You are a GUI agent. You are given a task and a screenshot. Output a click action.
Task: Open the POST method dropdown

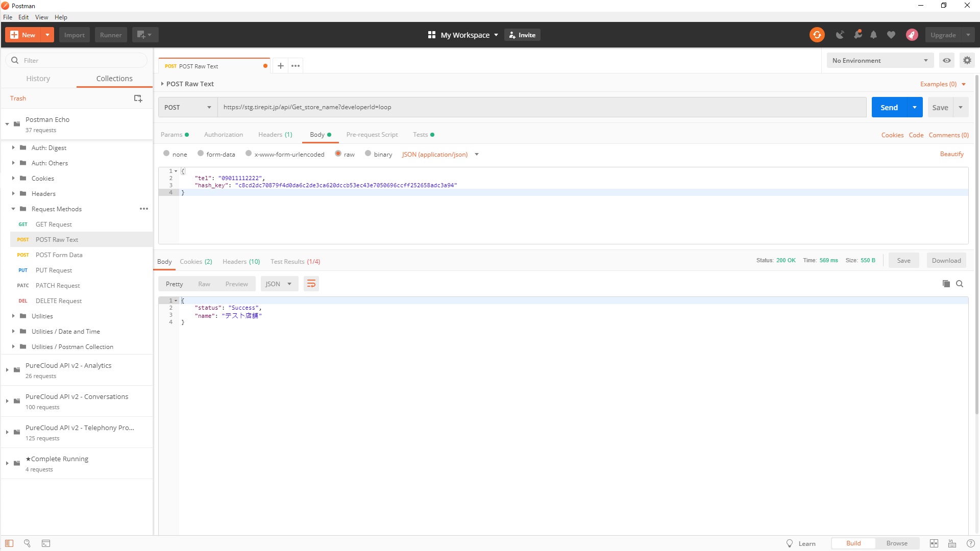(x=187, y=107)
